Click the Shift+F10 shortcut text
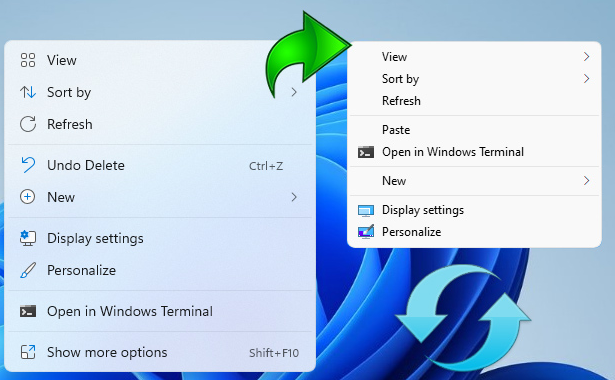 coord(274,353)
